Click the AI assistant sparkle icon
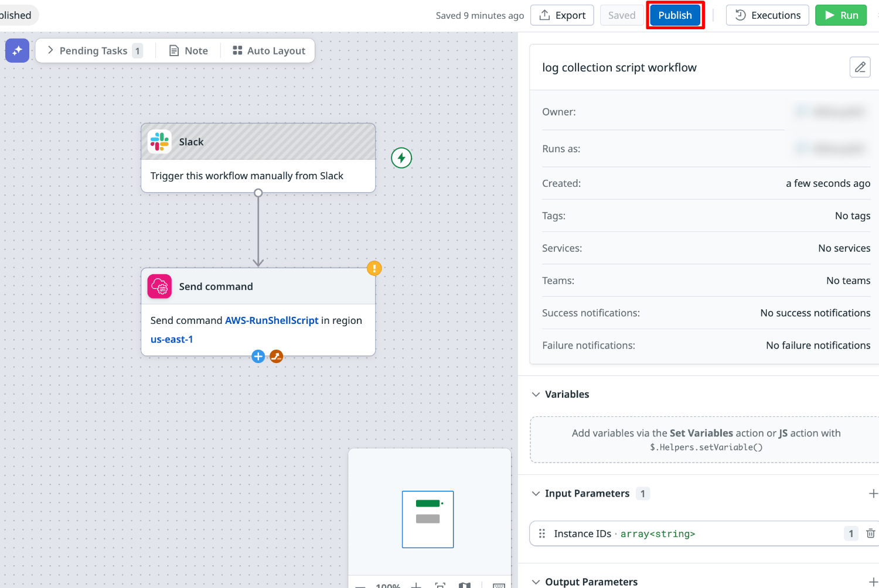This screenshot has width=879, height=588. click(x=16, y=50)
